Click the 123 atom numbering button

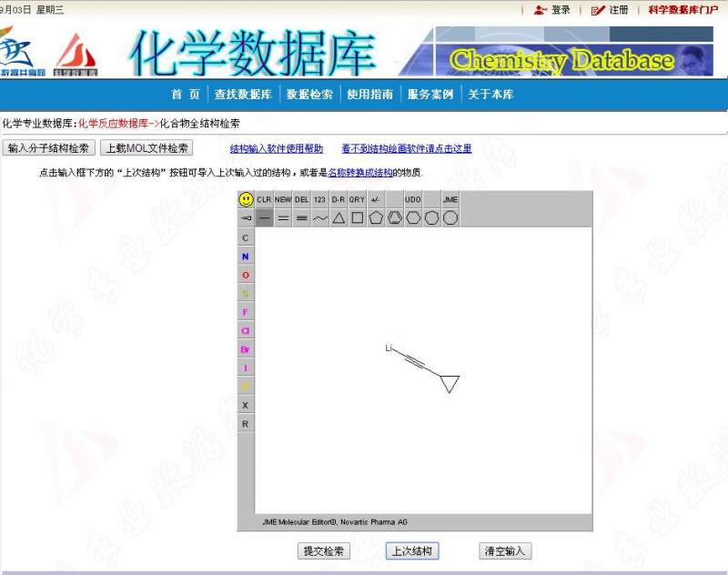(320, 199)
